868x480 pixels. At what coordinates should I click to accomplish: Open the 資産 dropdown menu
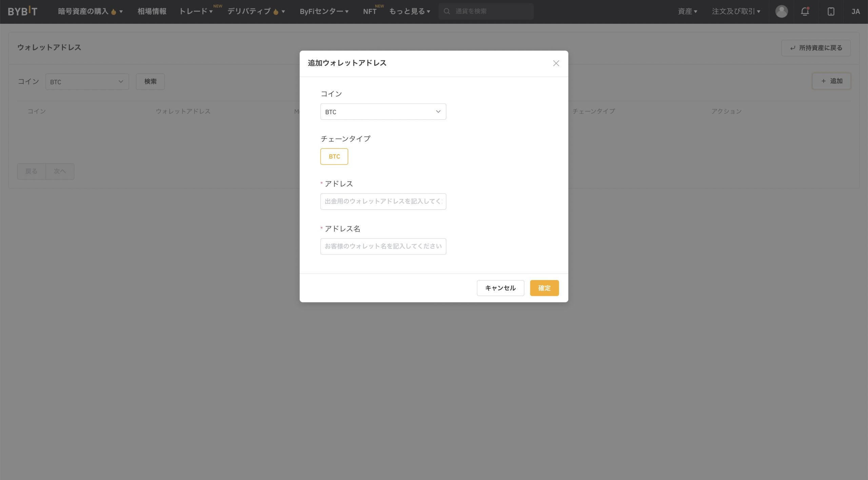click(687, 12)
